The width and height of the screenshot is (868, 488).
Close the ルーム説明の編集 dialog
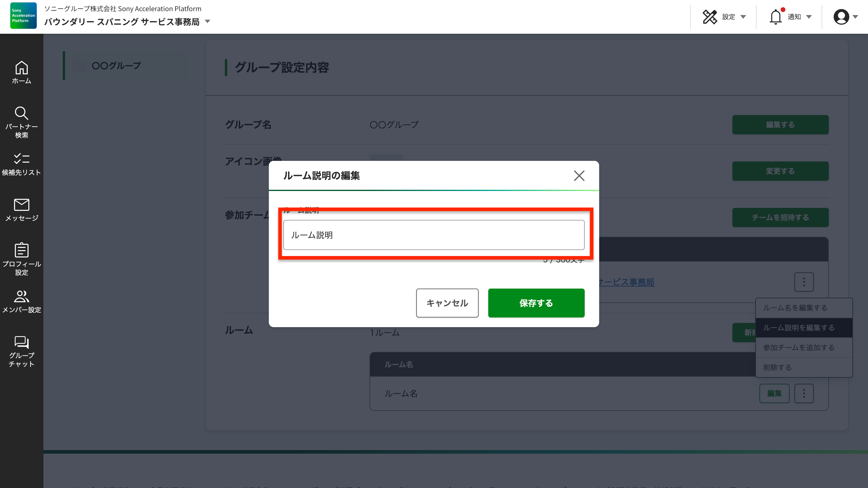579,175
